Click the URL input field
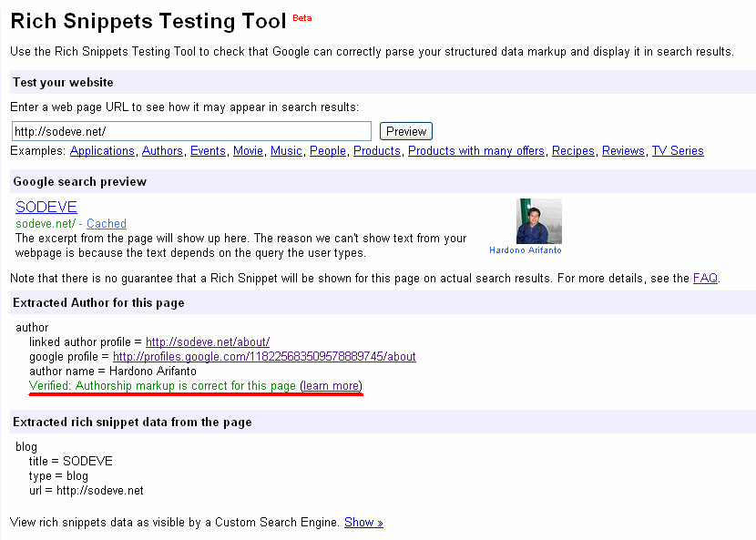This screenshot has width=756, height=540. click(191, 131)
